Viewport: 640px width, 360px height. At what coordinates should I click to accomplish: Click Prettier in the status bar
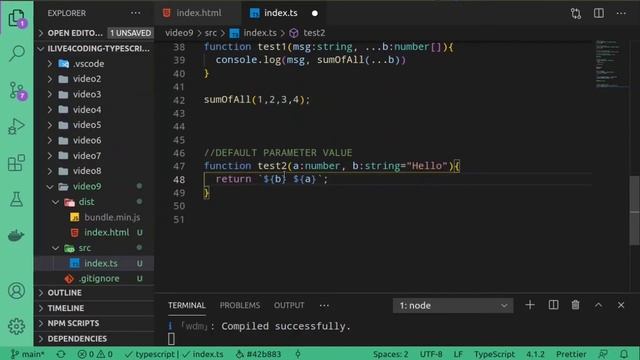(x=571, y=354)
